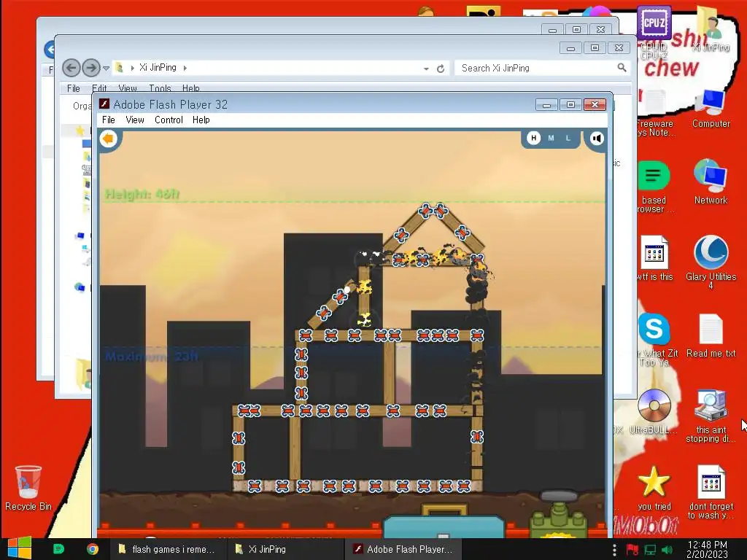Switch to the Adobe Flash Player taskbar button
The width and height of the screenshot is (747, 560).
click(403, 549)
